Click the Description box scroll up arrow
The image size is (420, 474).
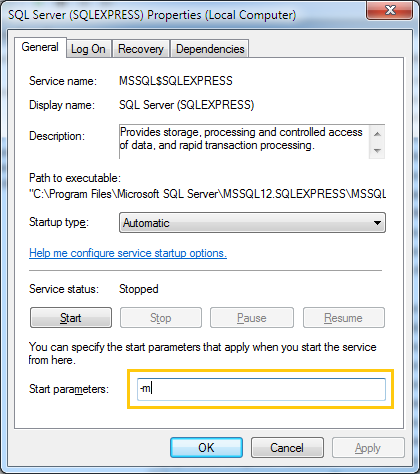pos(377,134)
